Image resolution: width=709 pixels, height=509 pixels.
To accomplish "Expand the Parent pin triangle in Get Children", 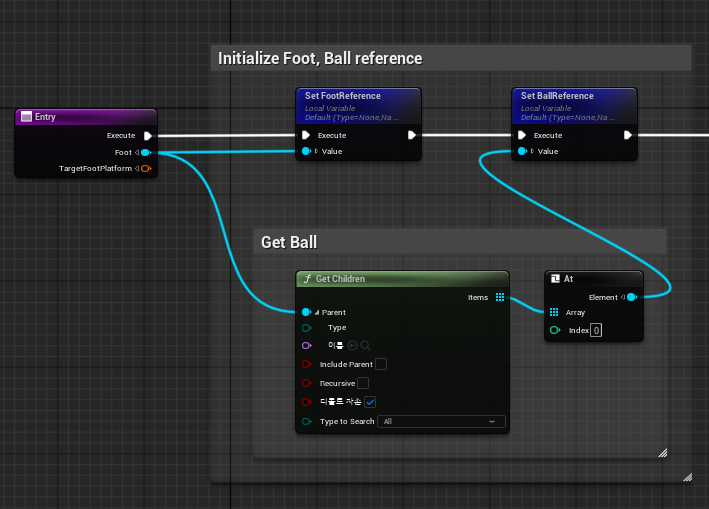I will 317,312.
